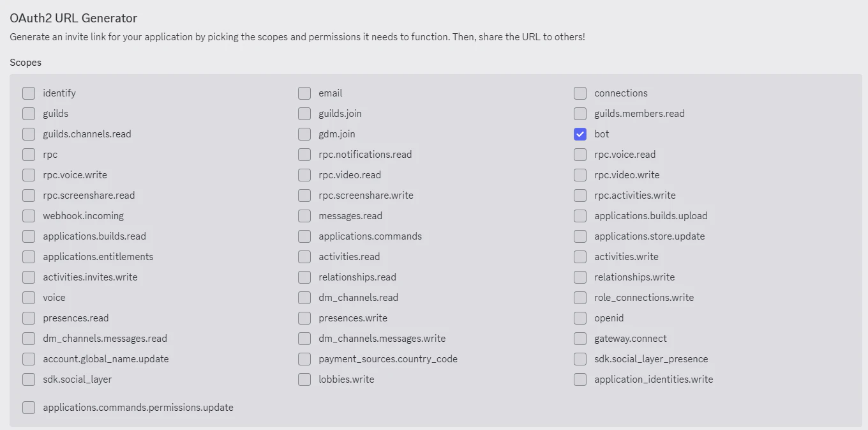This screenshot has height=430, width=868.
Task: Select the guilds.members.read scope
Action: click(x=580, y=114)
